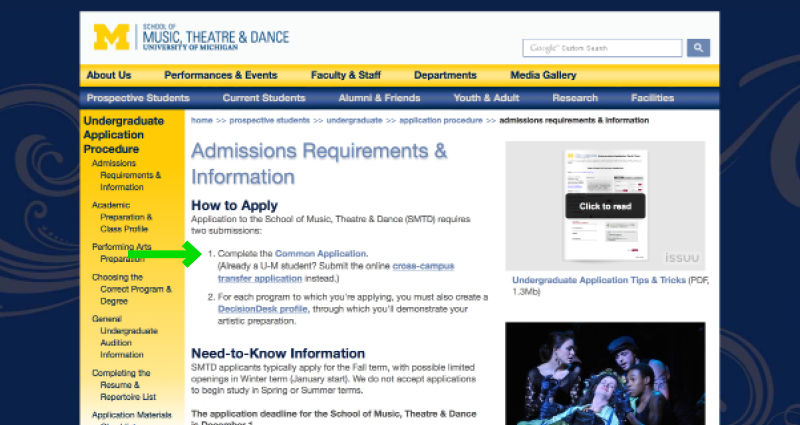Open the About Us menu
The width and height of the screenshot is (800, 425).
click(109, 75)
